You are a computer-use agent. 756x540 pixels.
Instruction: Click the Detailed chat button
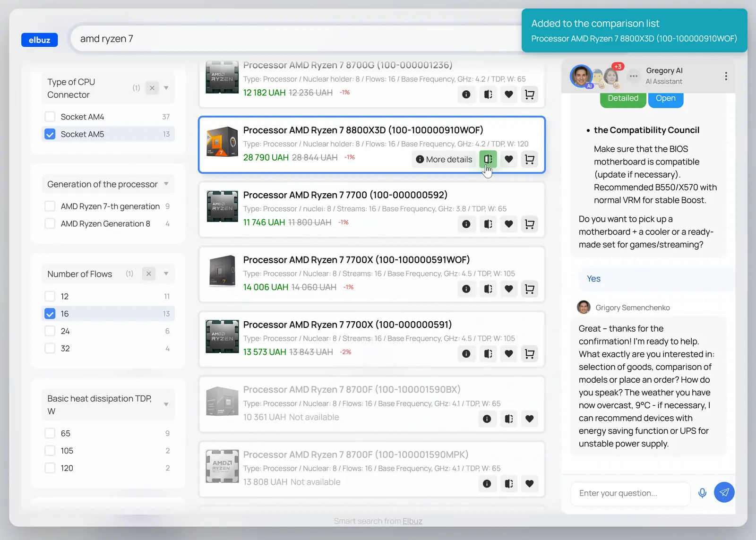point(623,99)
